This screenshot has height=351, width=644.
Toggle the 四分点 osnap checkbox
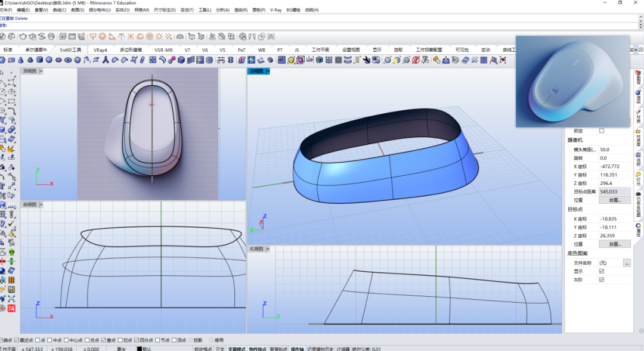click(137, 340)
